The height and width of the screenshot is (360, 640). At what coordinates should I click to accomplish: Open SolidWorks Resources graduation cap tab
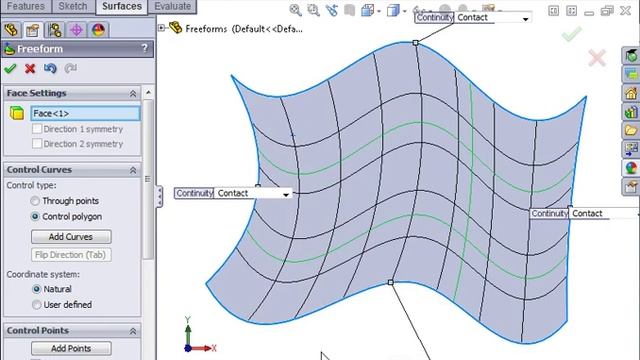tap(631, 56)
